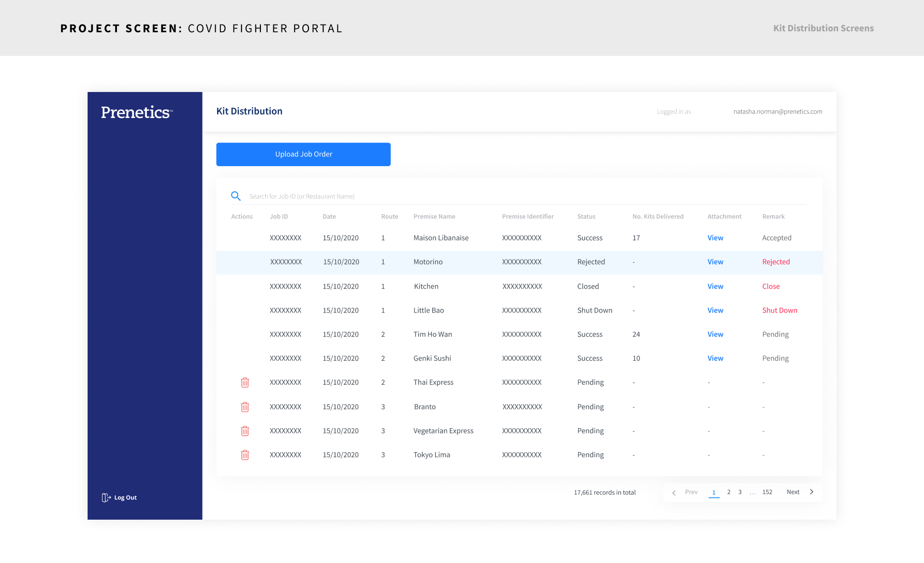Click trash icon for Branto row
The image size is (924, 563).
(x=245, y=407)
